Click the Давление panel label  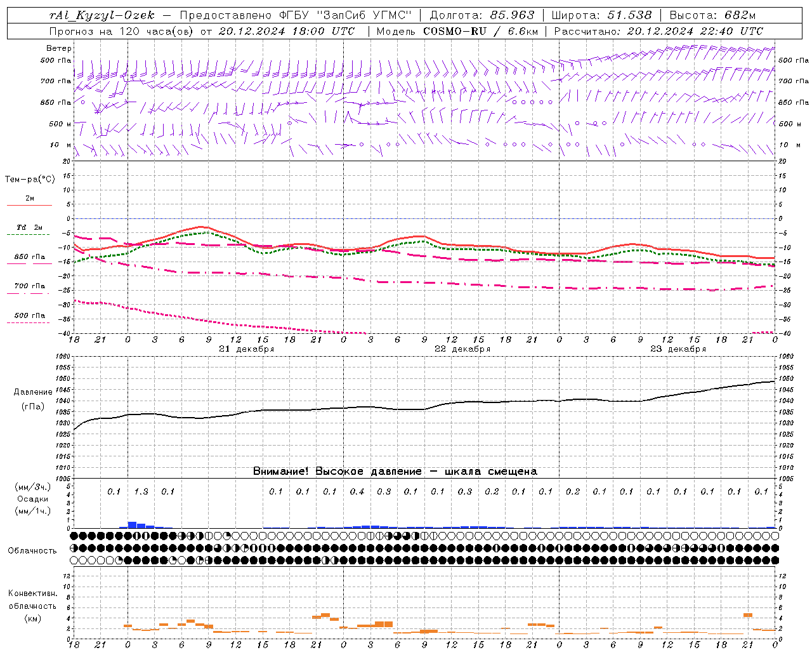(33, 392)
